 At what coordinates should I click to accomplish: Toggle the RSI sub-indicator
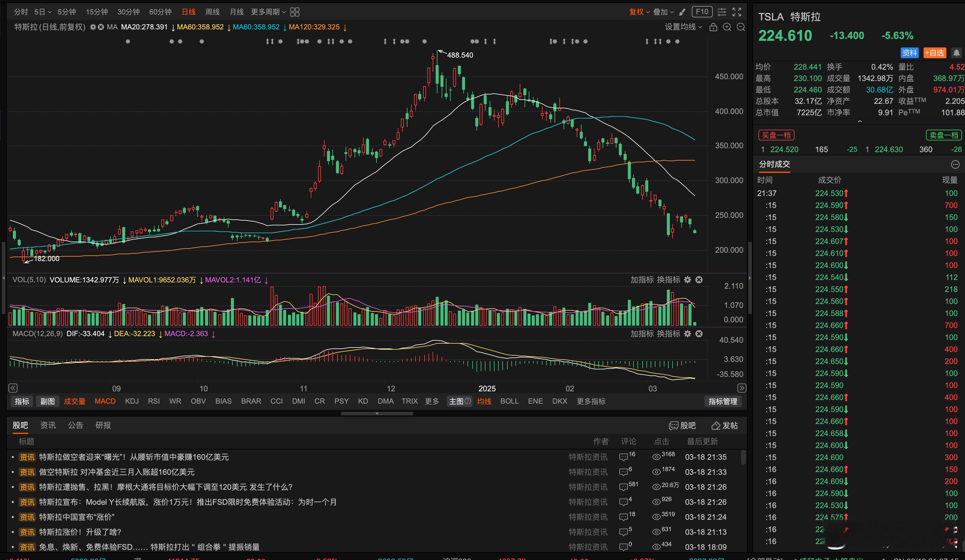(153, 401)
